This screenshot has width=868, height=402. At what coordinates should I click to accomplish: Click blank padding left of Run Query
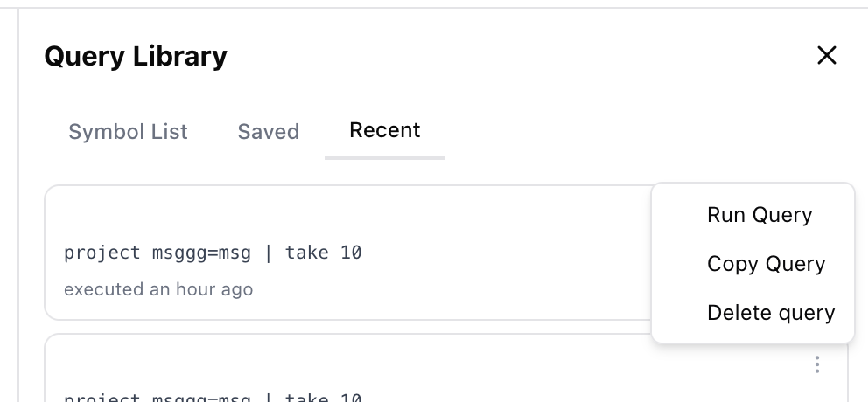click(x=681, y=215)
